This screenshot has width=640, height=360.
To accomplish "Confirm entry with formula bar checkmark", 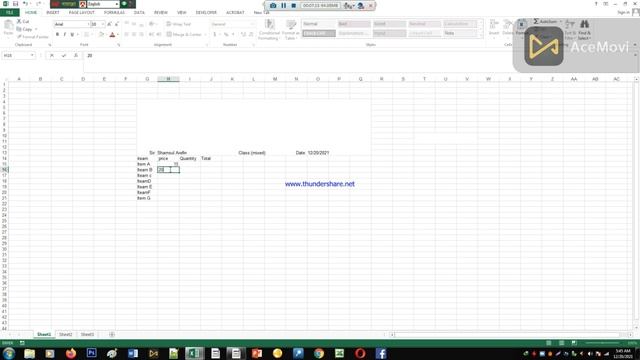I will tap(64, 56).
